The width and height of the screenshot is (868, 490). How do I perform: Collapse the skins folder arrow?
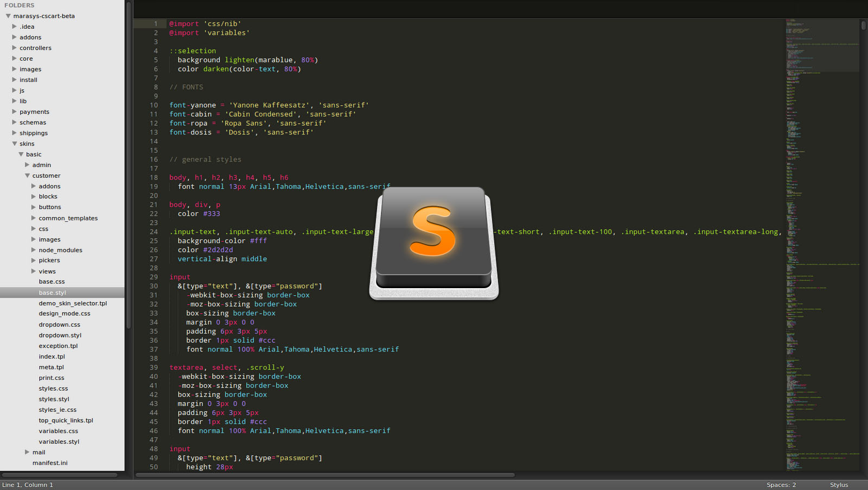coord(15,144)
